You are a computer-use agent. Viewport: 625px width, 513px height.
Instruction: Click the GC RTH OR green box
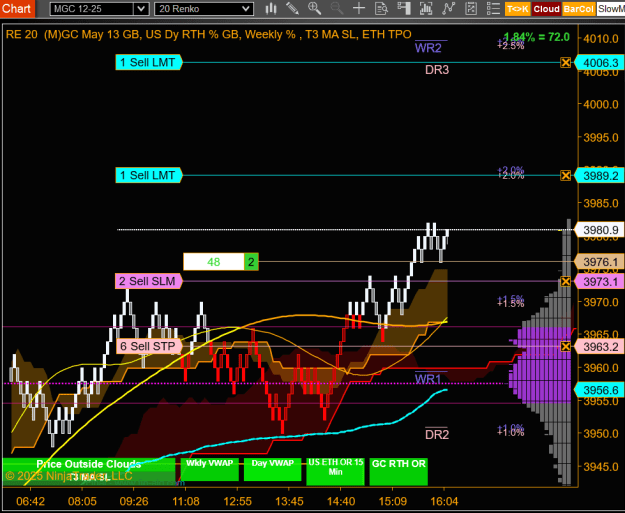pyautogui.click(x=399, y=471)
